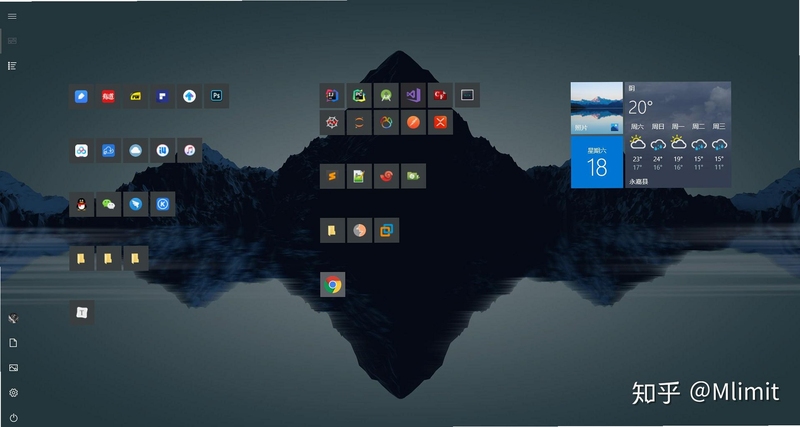This screenshot has height=427, width=800.
Task: Open the blue cloud download app tile
Action: point(108,150)
